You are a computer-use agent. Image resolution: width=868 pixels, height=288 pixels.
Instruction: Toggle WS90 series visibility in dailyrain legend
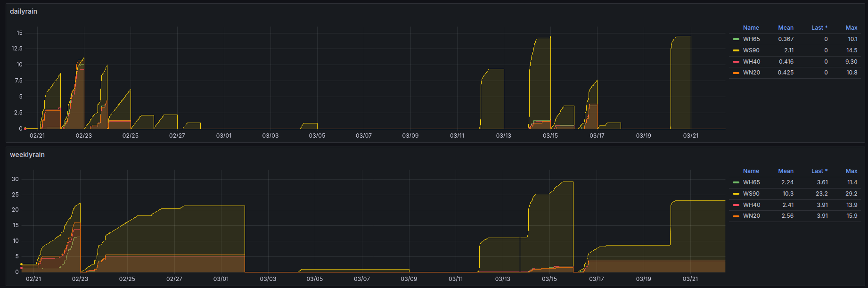click(751, 50)
